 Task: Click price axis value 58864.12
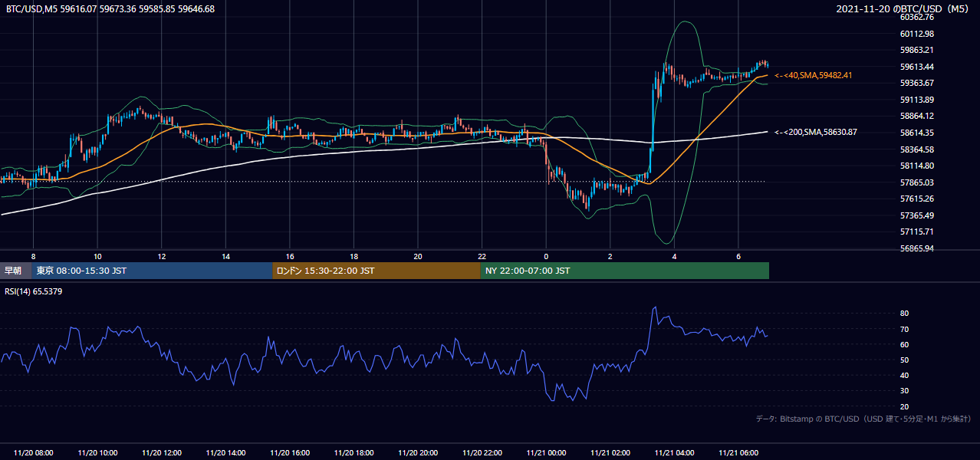coord(916,116)
